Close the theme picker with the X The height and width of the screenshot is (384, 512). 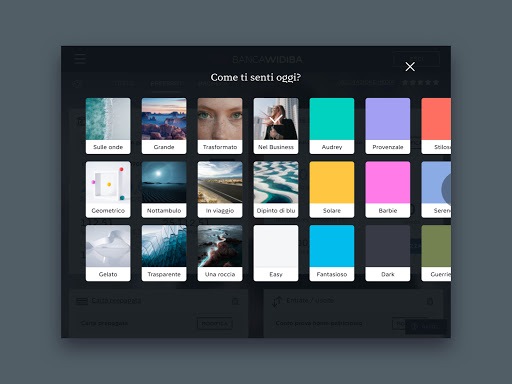tap(410, 67)
